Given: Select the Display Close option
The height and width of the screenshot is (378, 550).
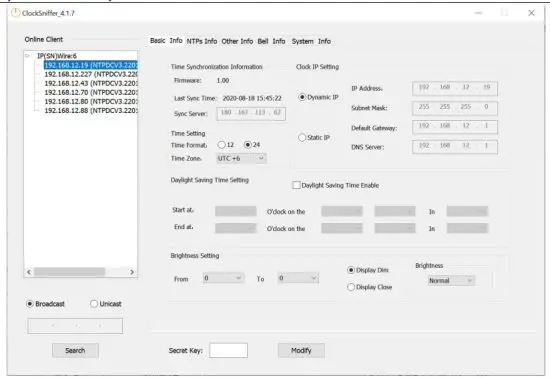Looking at the screenshot, I should 369,287.
